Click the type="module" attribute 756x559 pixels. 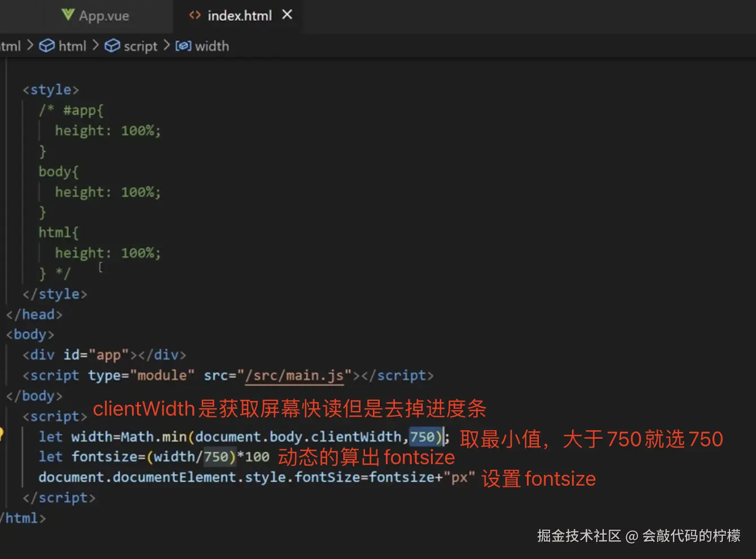pos(141,375)
